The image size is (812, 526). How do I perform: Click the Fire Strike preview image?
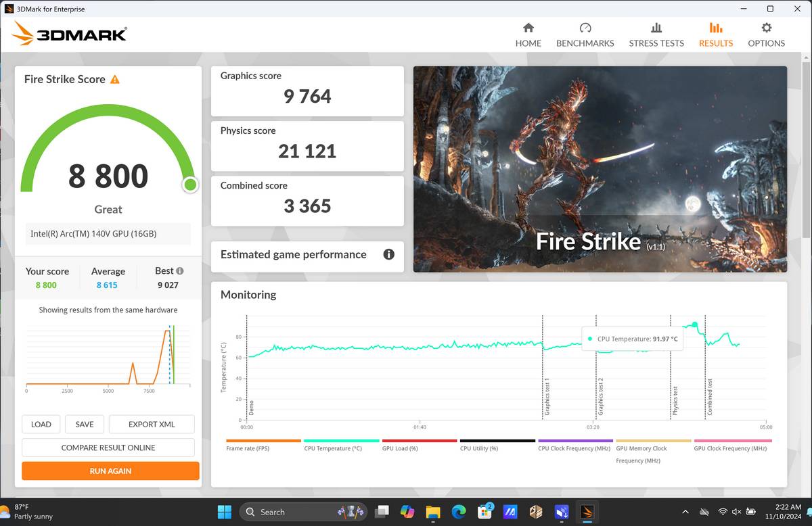tap(600, 169)
